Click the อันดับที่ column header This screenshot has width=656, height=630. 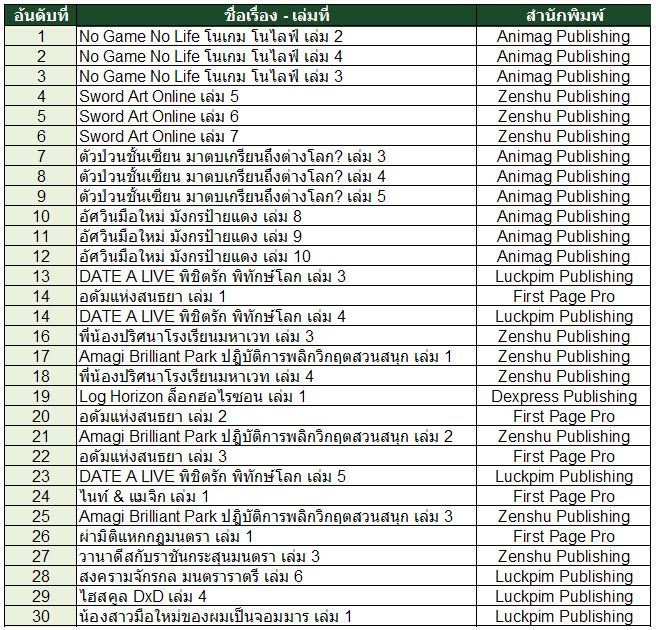(41, 15)
